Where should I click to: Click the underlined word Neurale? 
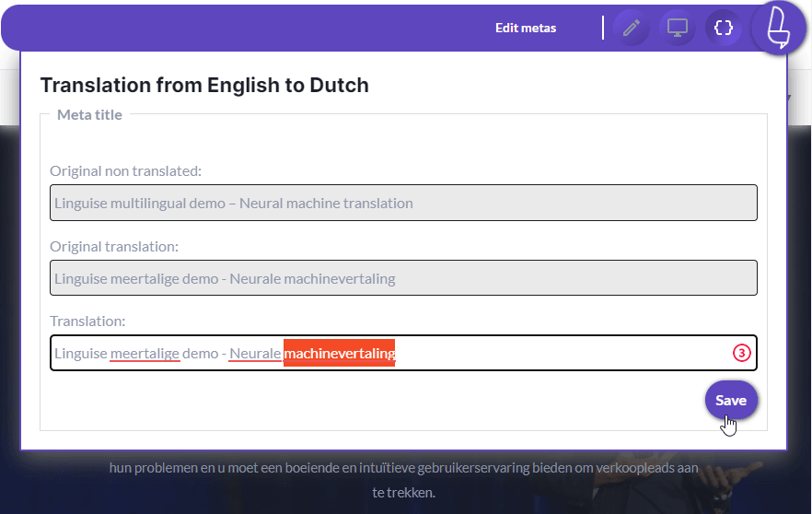(x=255, y=354)
